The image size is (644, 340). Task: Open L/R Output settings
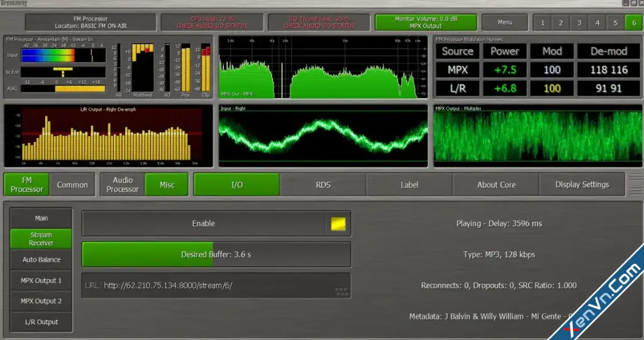point(41,322)
